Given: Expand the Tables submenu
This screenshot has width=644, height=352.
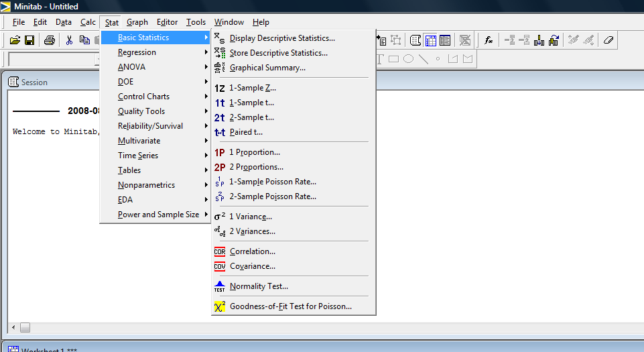Looking at the screenshot, I should (x=155, y=170).
